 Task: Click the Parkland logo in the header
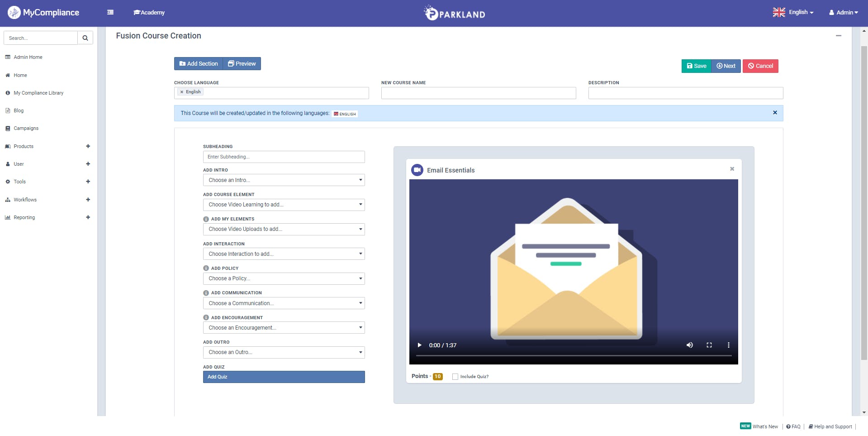pyautogui.click(x=454, y=13)
